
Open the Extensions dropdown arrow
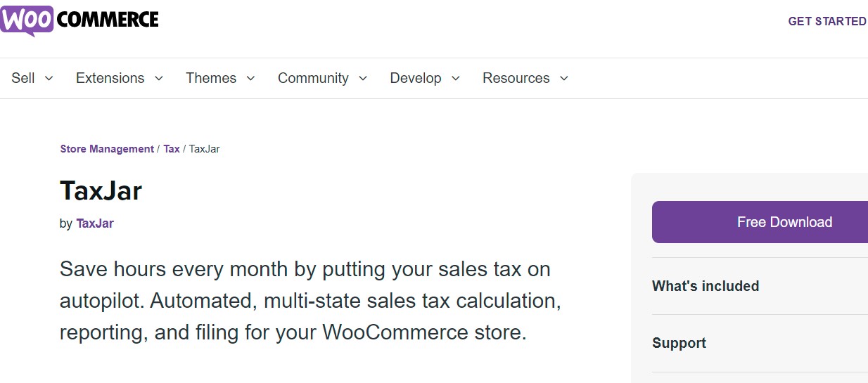[x=158, y=79]
